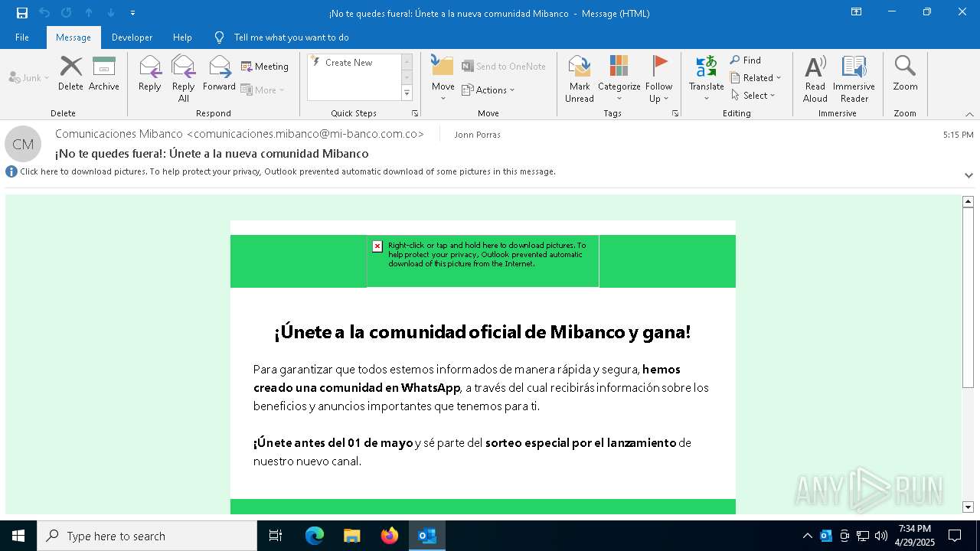Open the Categorize dropdown
Image resolution: width=980 pixels, height=551 pixels.
pyautogui.click(x=619, y=79)
